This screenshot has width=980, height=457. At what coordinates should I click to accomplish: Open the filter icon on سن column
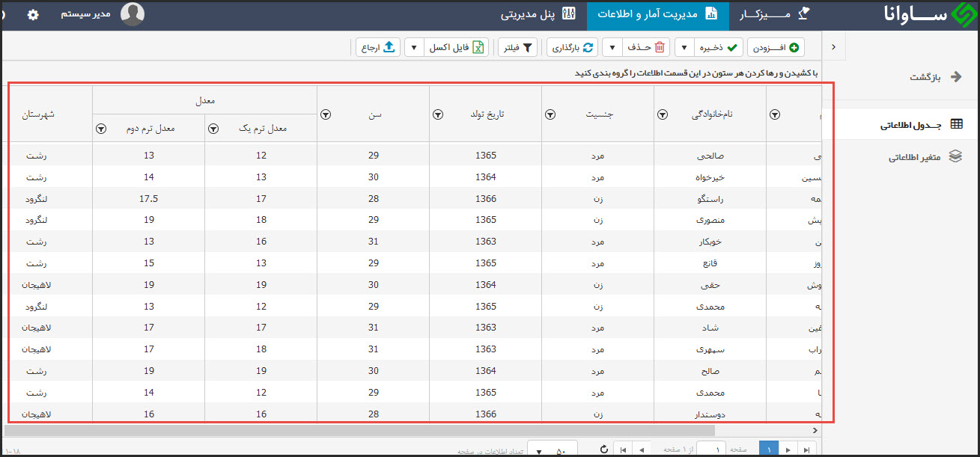pyautogui.click(x=326, y=114)
